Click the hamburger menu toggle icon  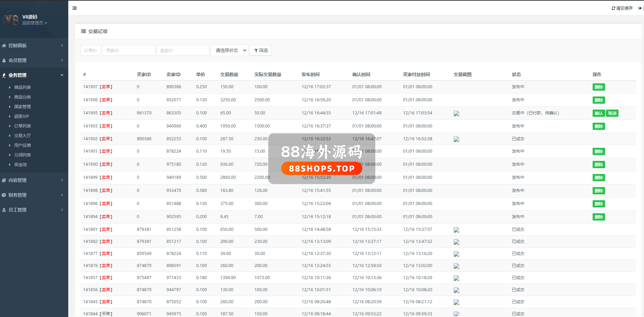point(74,8)
